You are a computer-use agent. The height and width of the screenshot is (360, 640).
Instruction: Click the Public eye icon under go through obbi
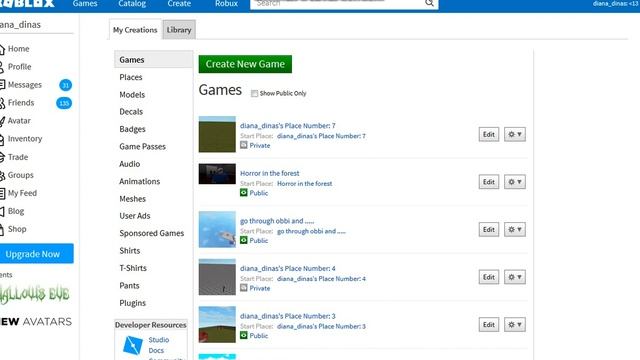click(244, 240)
